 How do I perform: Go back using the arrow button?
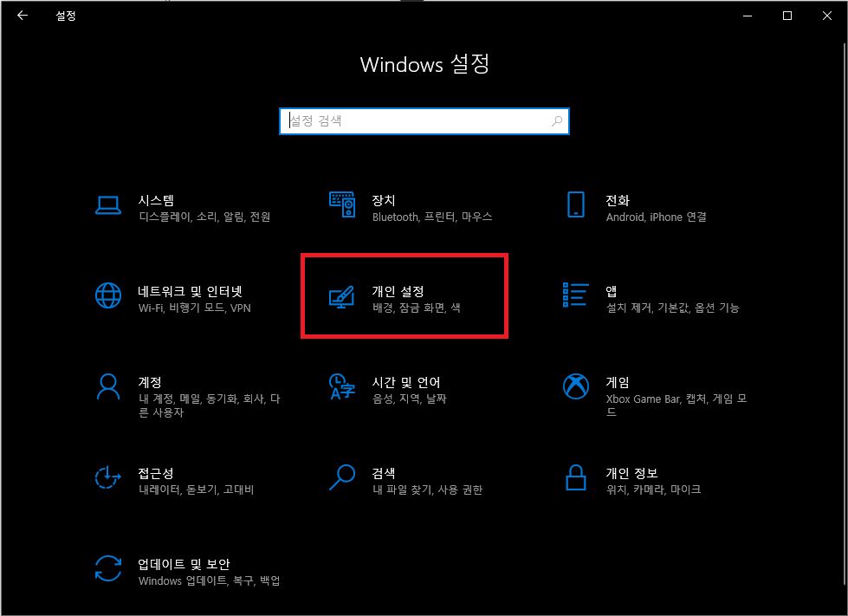coord(23,16)
